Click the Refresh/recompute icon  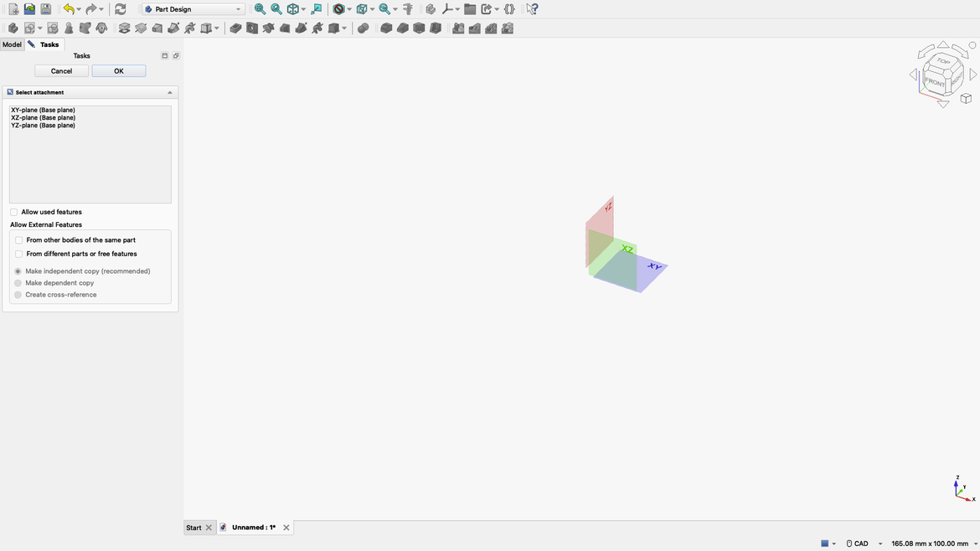coord(120,8)
